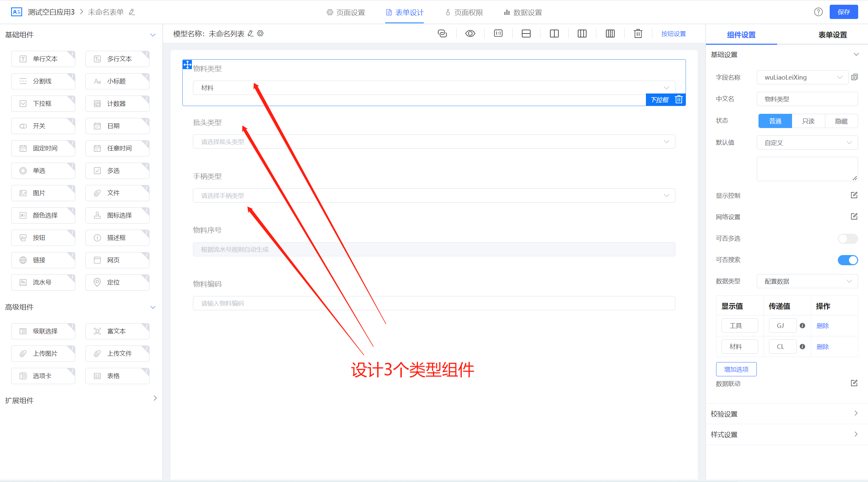
Task: Click the pencil icon next to 未命名表单
Action: tap(132, 12)
